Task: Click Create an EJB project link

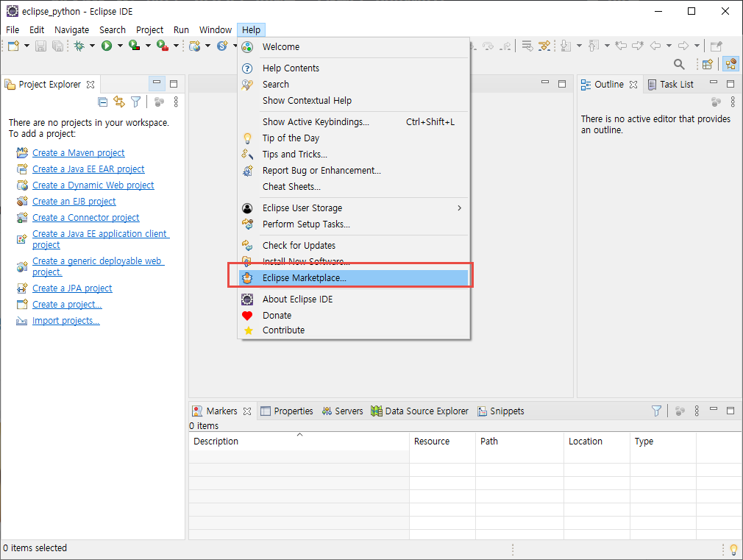Action: pyautogui.click(x=74, y=201)
